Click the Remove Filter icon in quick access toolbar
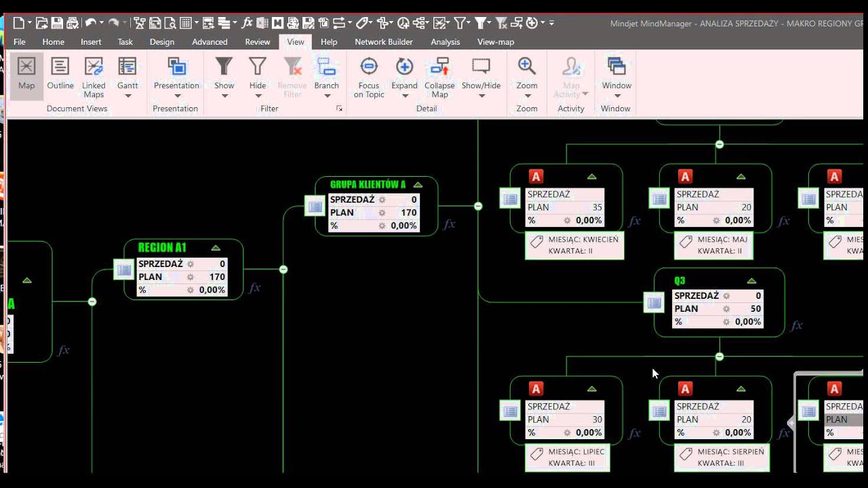Screen dimensions: 868x488 [502, 23]
